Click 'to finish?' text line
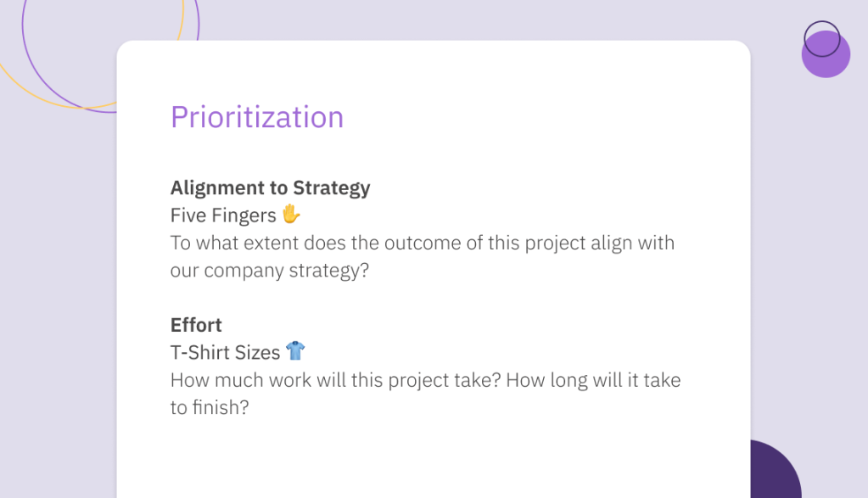868x498 pixels. 210,407
